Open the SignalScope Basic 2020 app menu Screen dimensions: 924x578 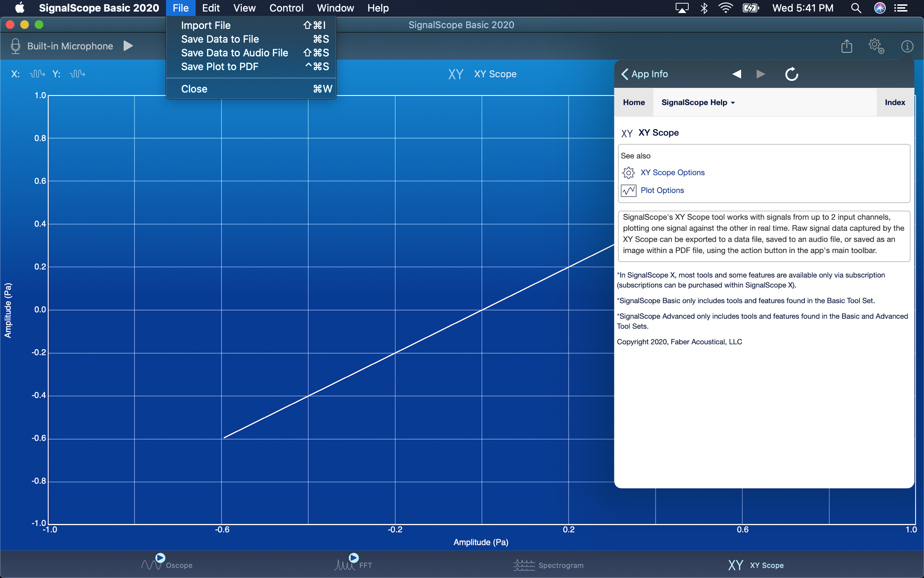click(99, 8)
